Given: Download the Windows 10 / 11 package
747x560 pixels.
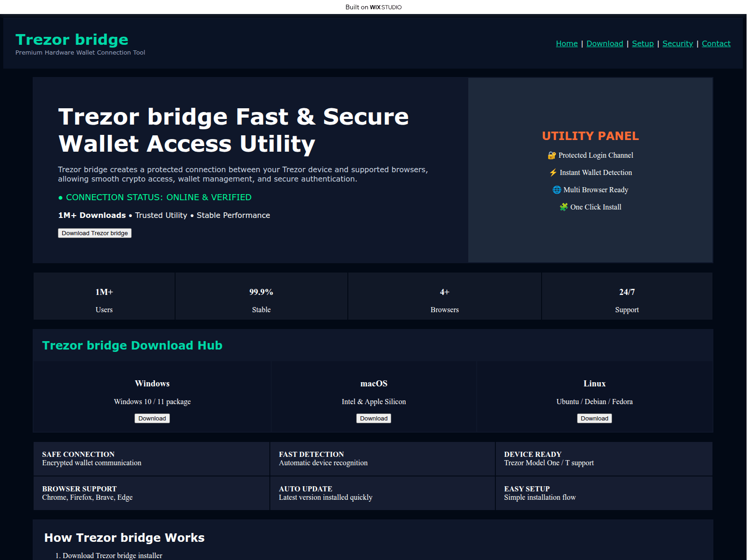Looking at the screenshot, I should pyautogui.click(x=152, y=419).
